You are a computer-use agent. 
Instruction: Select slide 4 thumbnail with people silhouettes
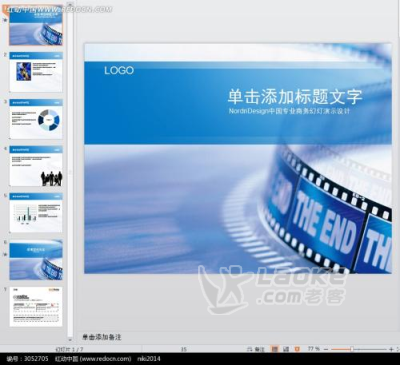coord(36,166)
